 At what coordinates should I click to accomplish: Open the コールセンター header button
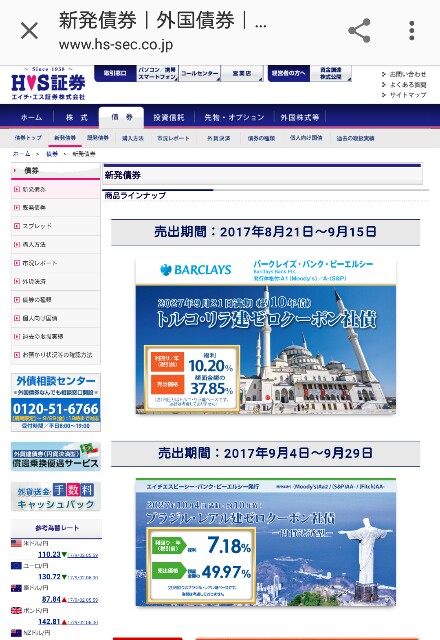pyautogui.click(x=200, y=73)
